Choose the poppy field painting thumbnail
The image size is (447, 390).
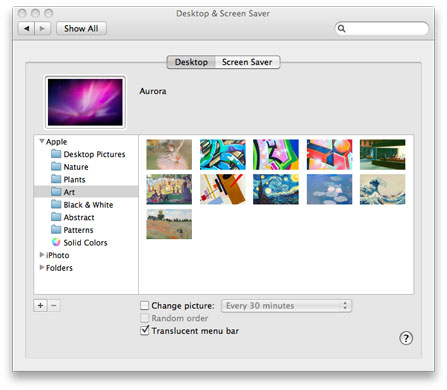[x=169, y=224]
